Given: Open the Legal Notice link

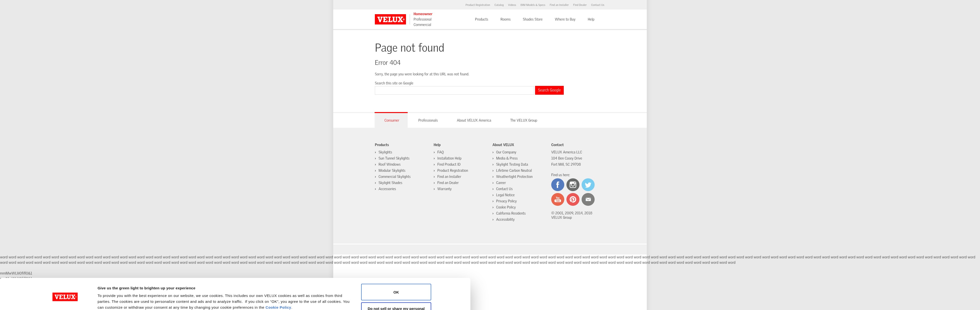Looking at the screenshot, I should point(505,195).
